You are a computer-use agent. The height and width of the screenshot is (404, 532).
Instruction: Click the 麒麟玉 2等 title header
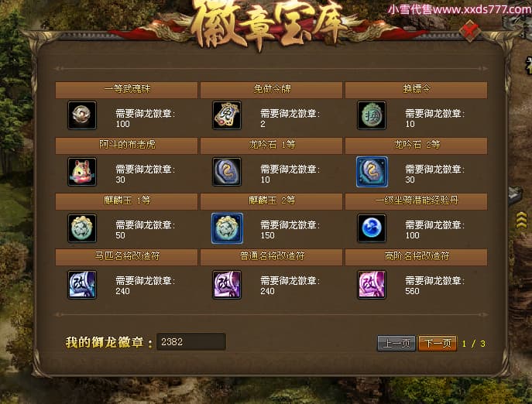(272, 201)
